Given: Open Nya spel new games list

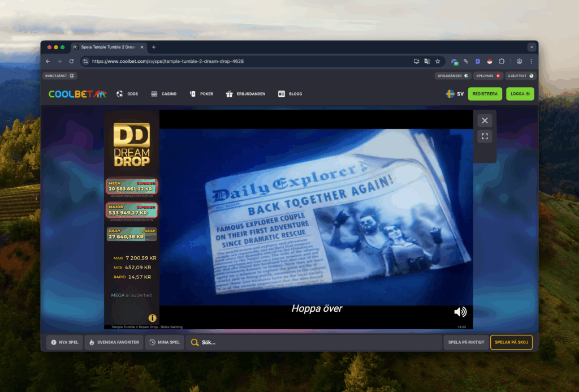Looking at the screenshot, I should point(64,342).
